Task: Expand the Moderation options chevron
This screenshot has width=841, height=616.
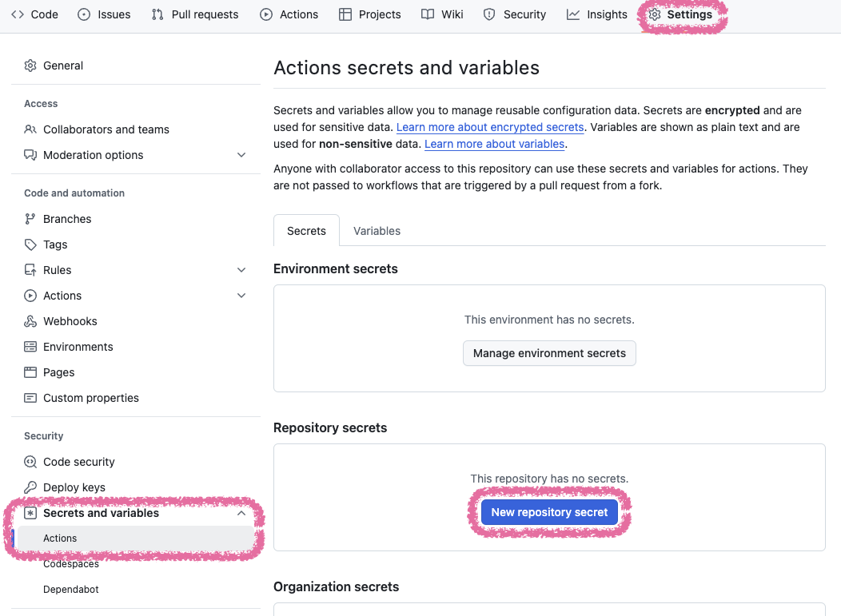Action: pos(241,155)
